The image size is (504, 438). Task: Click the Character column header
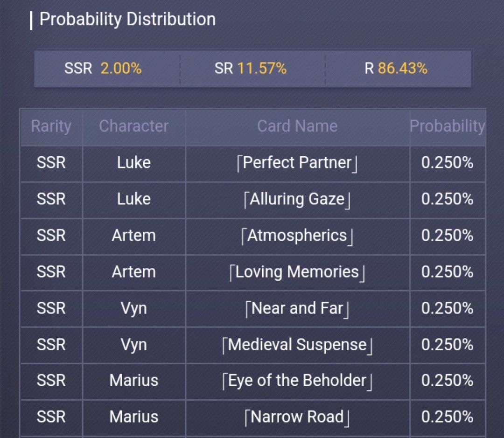coord(133,126)
